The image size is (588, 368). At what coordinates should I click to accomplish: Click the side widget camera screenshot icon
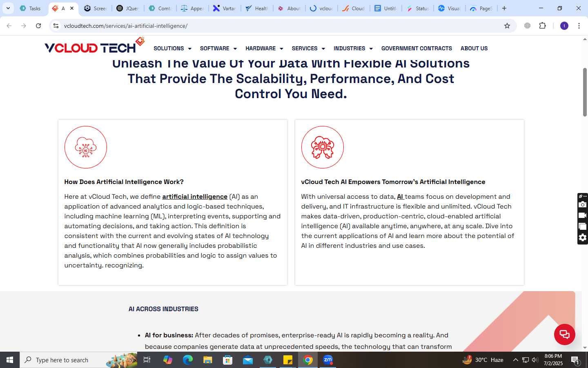pyautogui.click(x=583, y=204)
